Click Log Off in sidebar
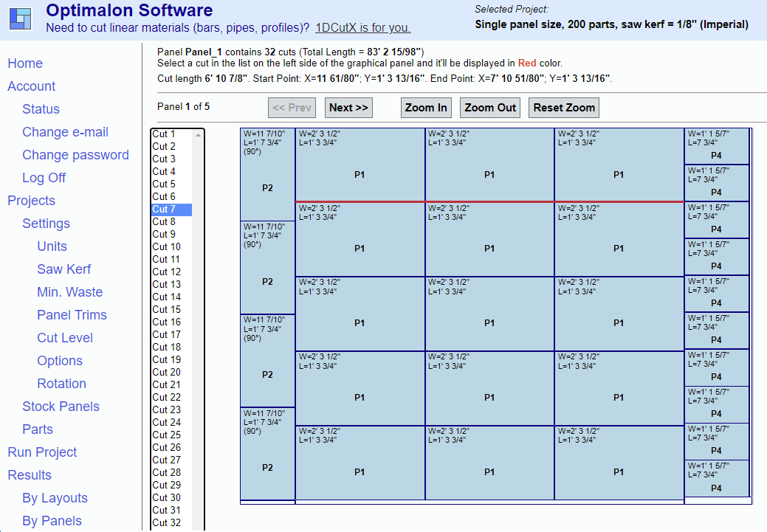This screenshot has height=532, width=767. coord(44,178)
